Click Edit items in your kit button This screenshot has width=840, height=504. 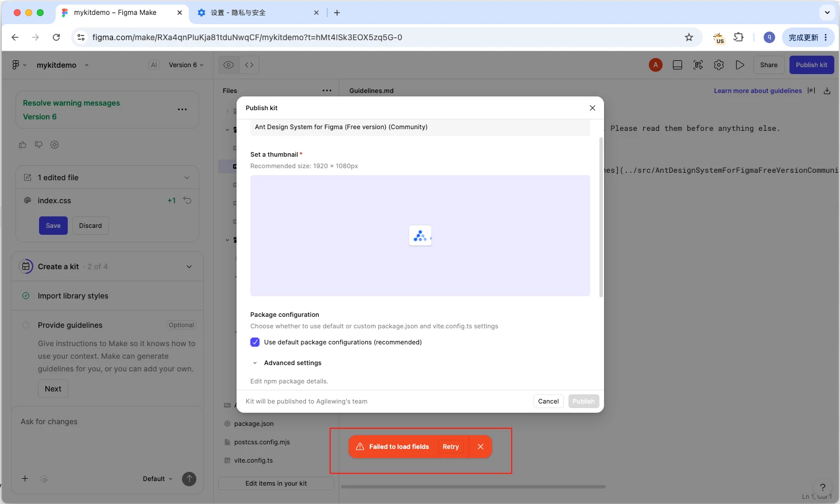pyautogui.click(x=276, y=483)
